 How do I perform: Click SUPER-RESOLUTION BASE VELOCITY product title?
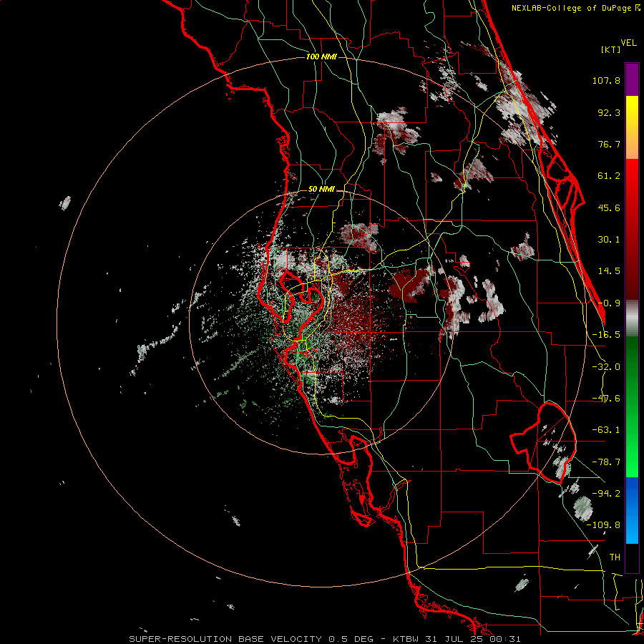click(x=225, y=639)
